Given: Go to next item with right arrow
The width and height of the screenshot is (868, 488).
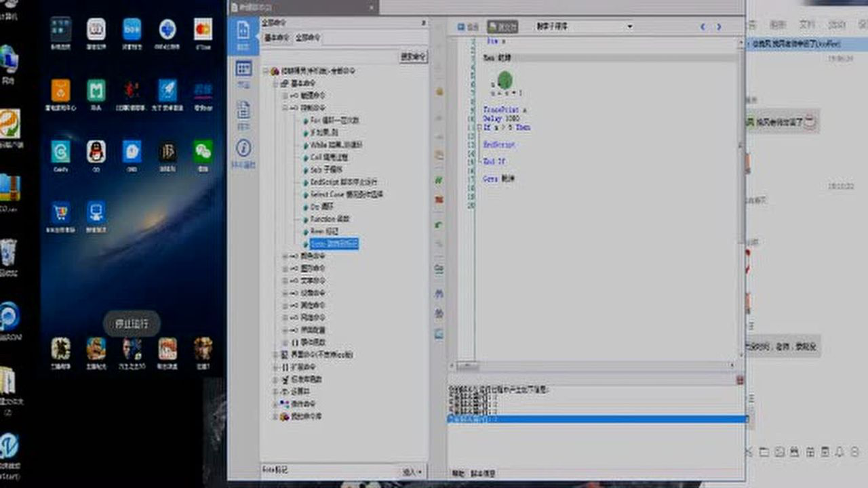Looking at the screenshot, I should (719, 26).
